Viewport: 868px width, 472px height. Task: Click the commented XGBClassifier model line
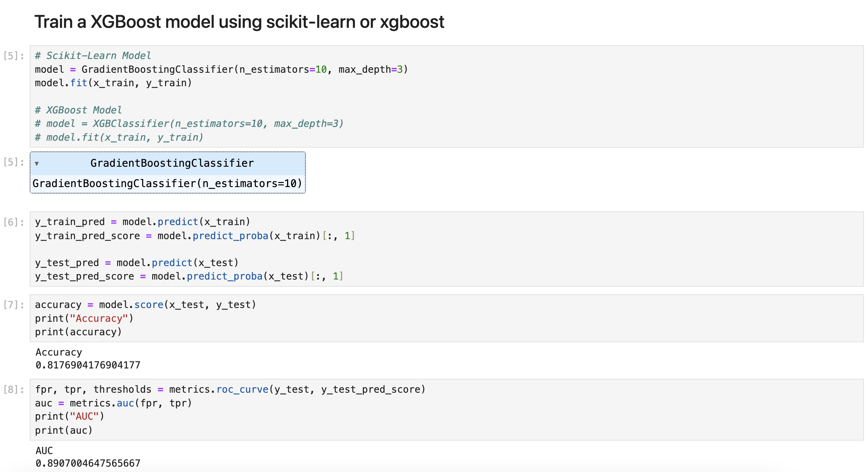click(189, 124)
